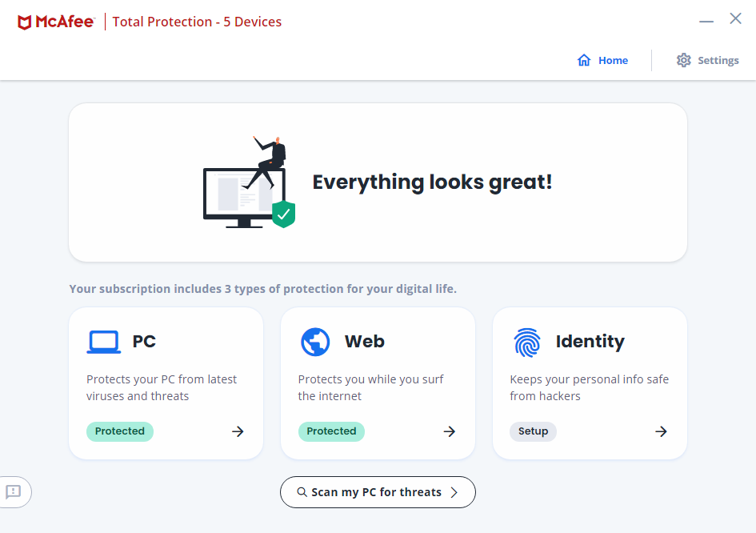Click the Web globe icon
The image size is (756, 533).
coord(315,343)
